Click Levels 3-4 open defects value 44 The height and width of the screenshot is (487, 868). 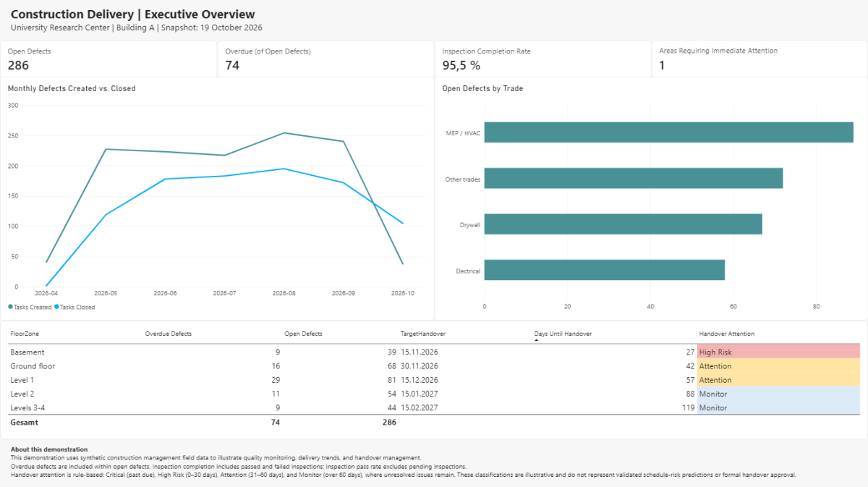[391, 408]
